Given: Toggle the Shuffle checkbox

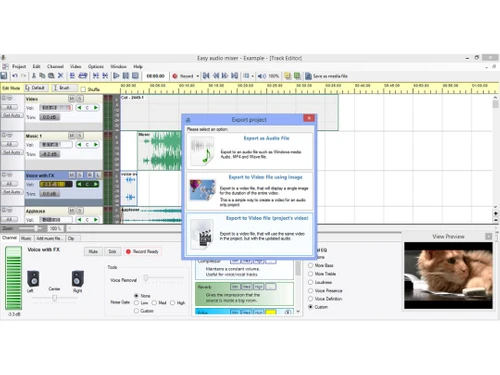Looking at the screenshot, I should [83, 89].
